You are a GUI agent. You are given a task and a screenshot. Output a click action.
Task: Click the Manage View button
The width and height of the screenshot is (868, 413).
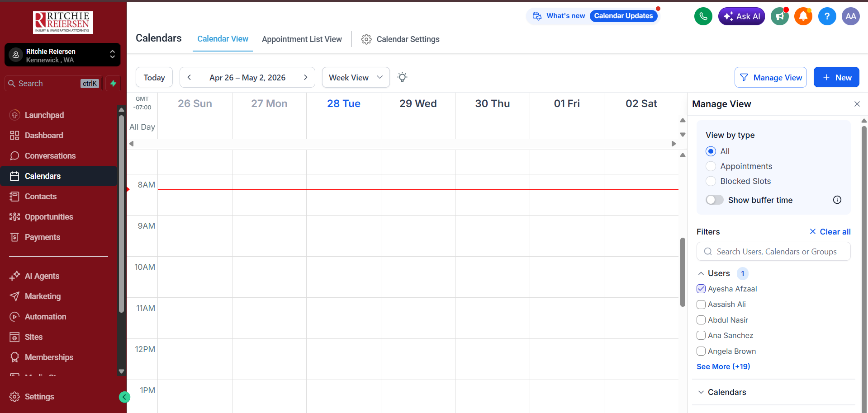point(771,77)
